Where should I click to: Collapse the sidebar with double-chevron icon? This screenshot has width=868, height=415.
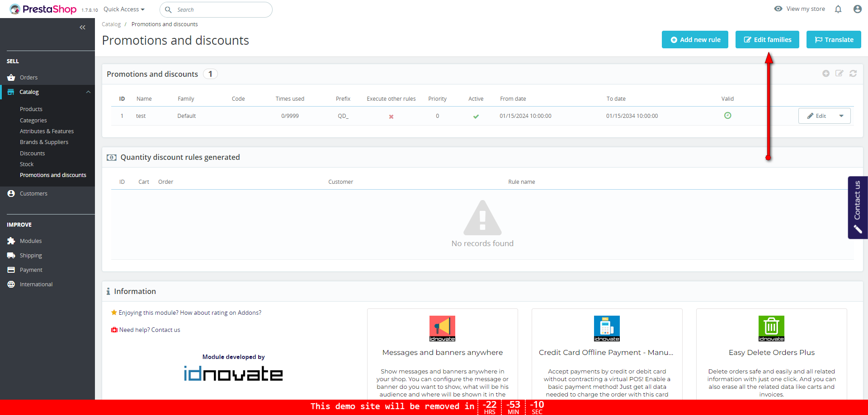pyautogui.click(x=82, y=28)
